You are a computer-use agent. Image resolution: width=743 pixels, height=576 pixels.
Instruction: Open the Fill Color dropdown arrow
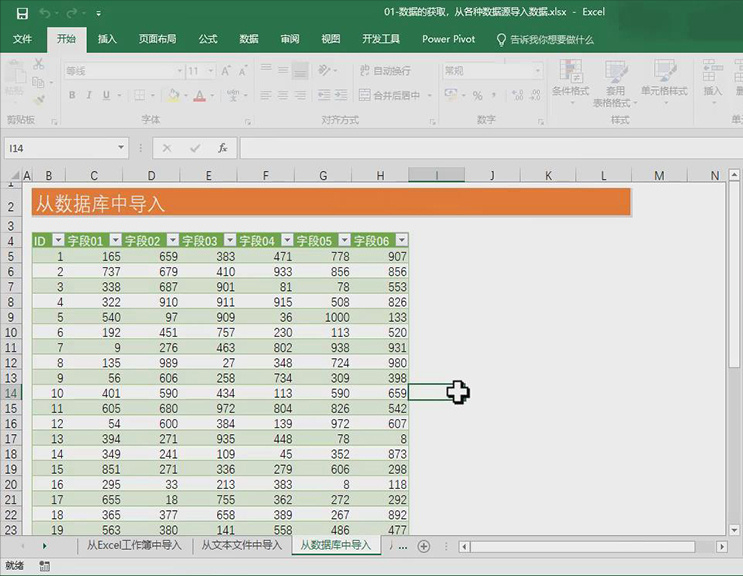(186, 95)
